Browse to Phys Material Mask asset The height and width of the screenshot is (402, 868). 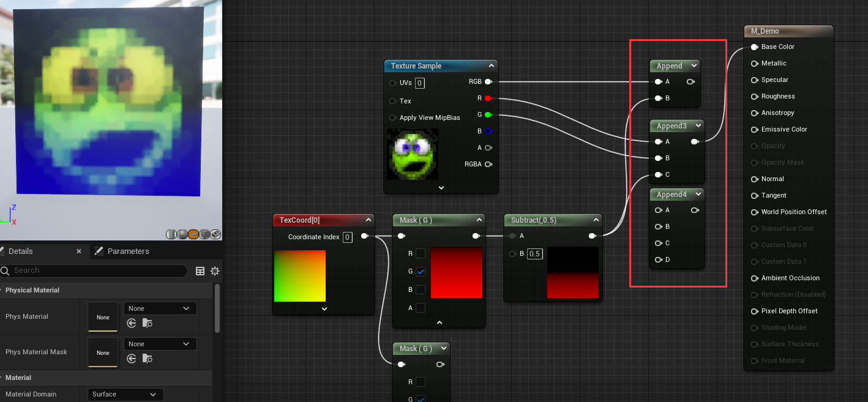[147, 359]
